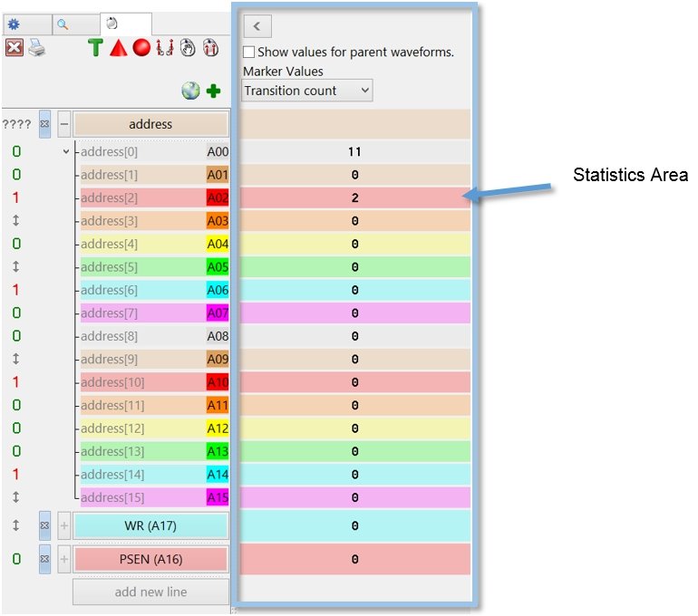Enable Show values for parent waveforms
The width and height of the screenshot is (698, 616).
coord(249,53)
